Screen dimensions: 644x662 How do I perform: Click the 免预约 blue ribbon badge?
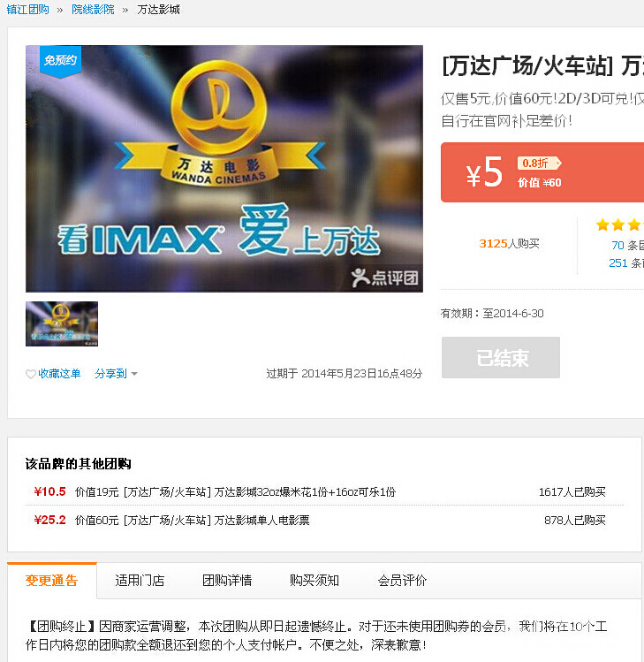pos(60,60)
